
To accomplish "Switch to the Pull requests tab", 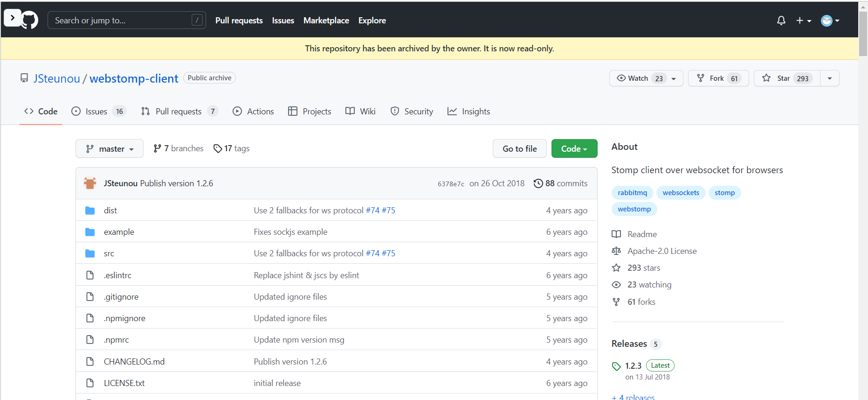I will point(179,112).
